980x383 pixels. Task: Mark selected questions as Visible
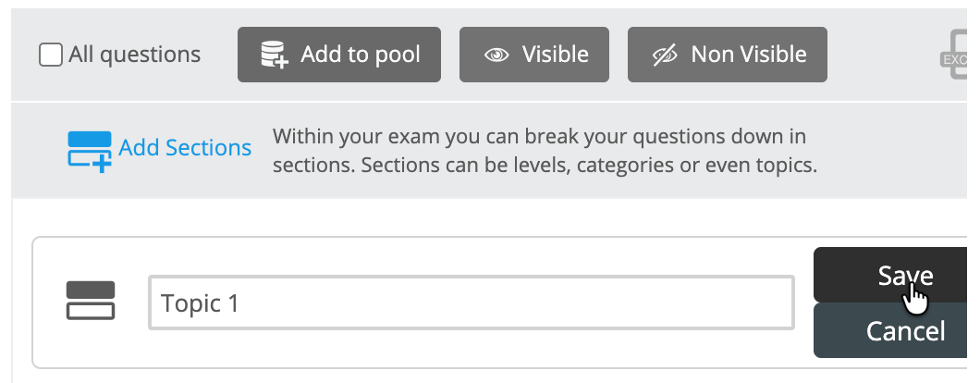coord(534,55)
